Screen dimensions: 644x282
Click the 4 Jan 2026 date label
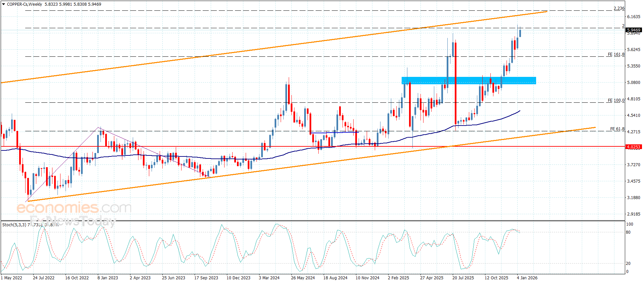click(527, 278)
